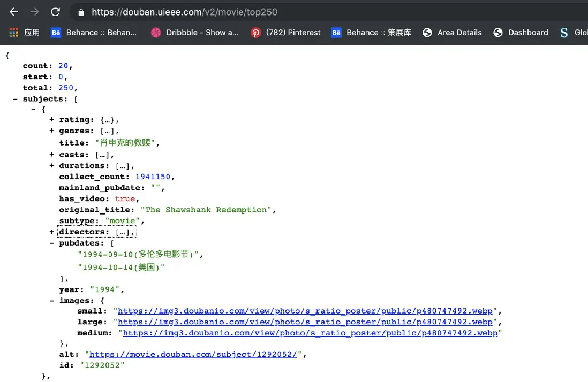Open the Apps grid bookmark icon

tap(14, 33)
